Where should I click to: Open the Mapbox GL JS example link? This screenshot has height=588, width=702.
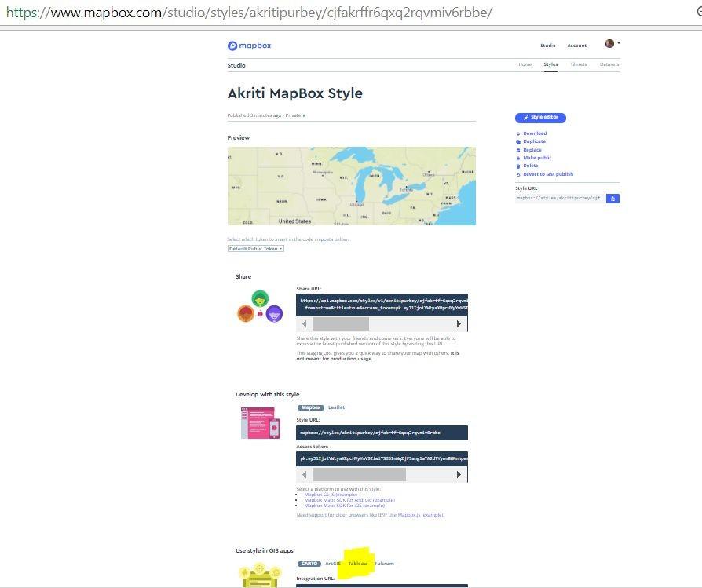click(x=331, y=495)
